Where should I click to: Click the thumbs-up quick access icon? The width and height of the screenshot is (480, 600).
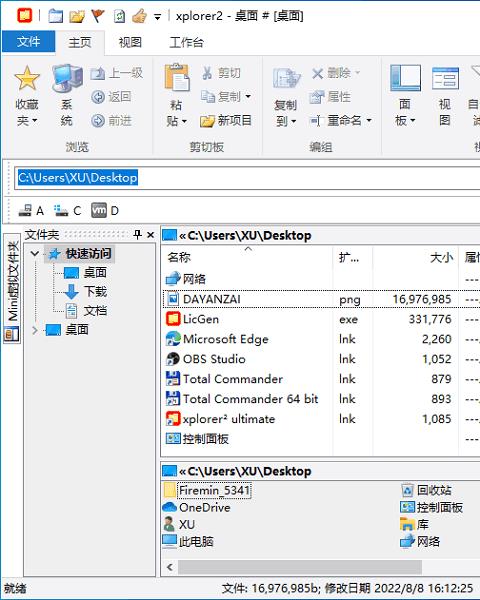click(139, 16)
